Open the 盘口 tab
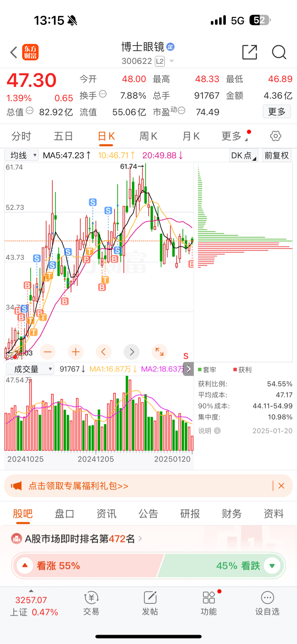Viewport: 297px width, 644px height. pyautogui.click(x=65, y=514)
